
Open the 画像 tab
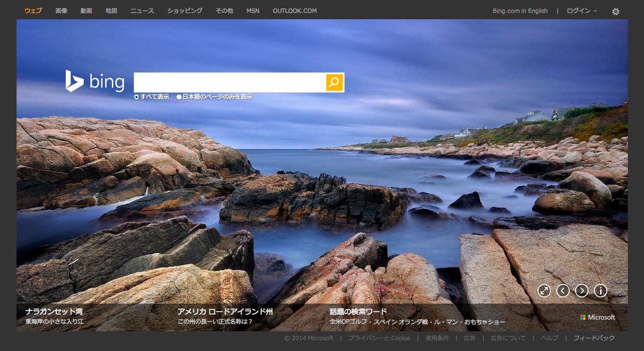61,11
